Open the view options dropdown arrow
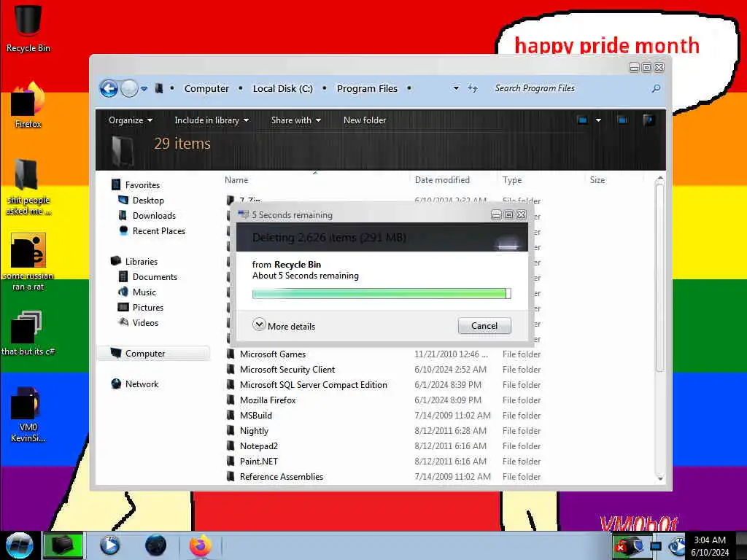The width and height of the screenshot is (747, 560). 598,120
